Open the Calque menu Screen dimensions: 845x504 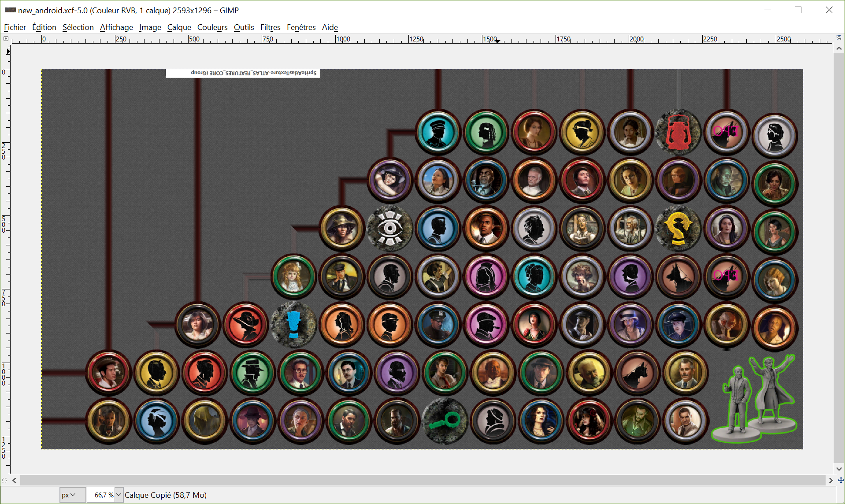tap(179, 27)
